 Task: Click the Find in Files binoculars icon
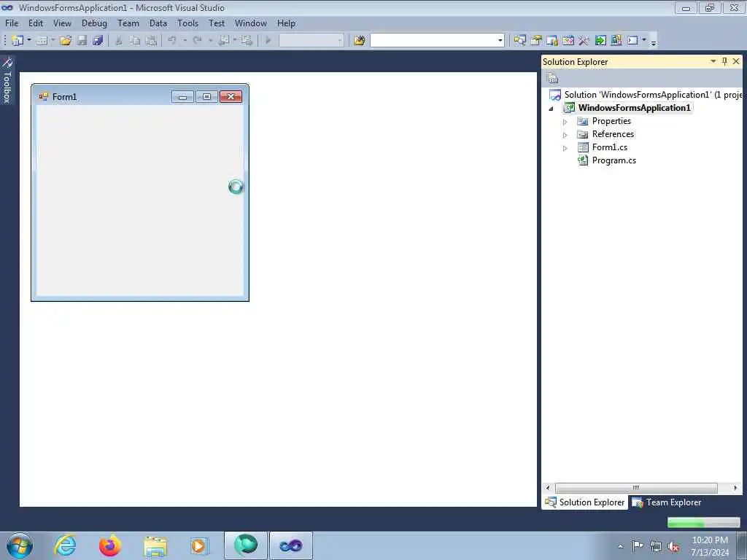pyautogui.click(x=359, y=41)
